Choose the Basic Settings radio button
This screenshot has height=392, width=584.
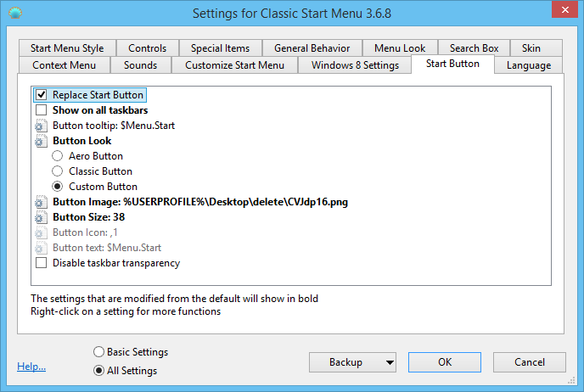(x=99, y=352)
